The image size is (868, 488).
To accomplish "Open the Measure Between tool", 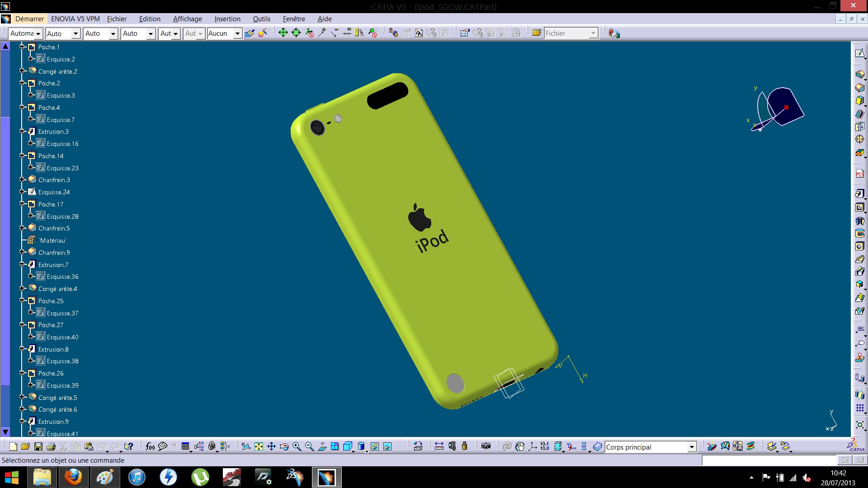I will coord(439,447).
